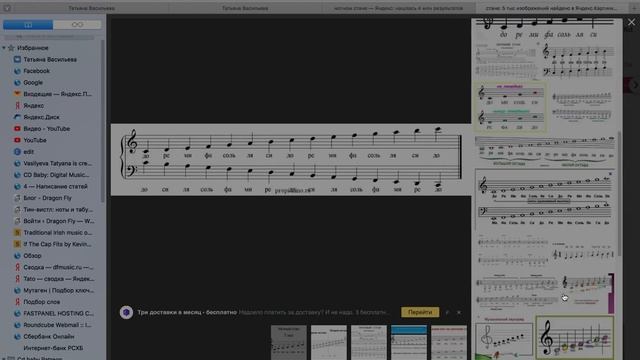Open the Яндекс.Диск bookmark icon
Screen dimensions: 640x360
click(17, 117)
